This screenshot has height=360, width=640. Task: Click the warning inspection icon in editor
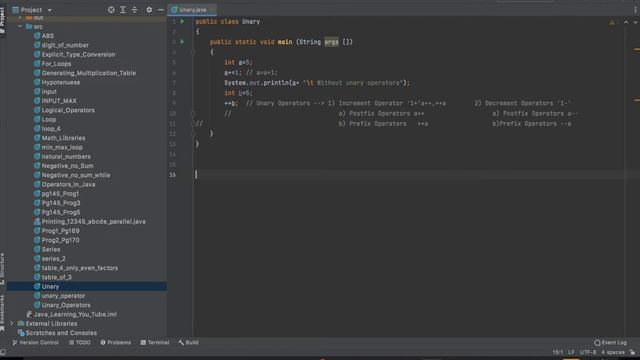click(x=612, y=22)
